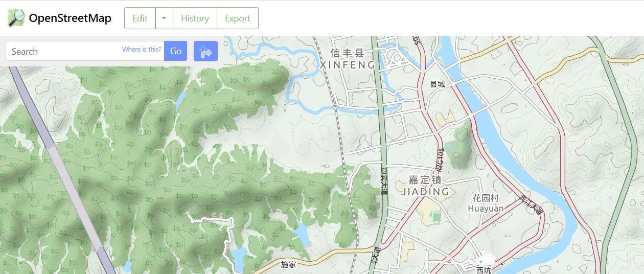This screenshot has height=274, width=644.
Task: Open the Export tab
Action: point(238,18)
